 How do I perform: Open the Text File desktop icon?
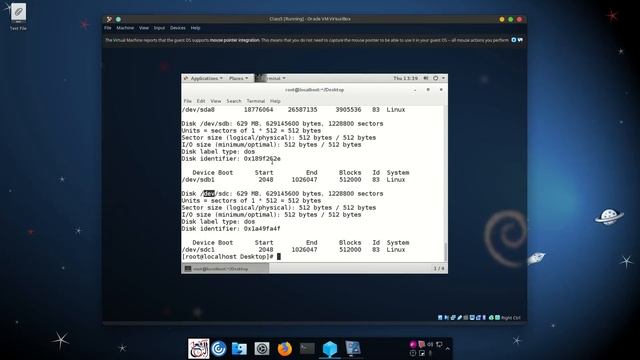(18, 16)
